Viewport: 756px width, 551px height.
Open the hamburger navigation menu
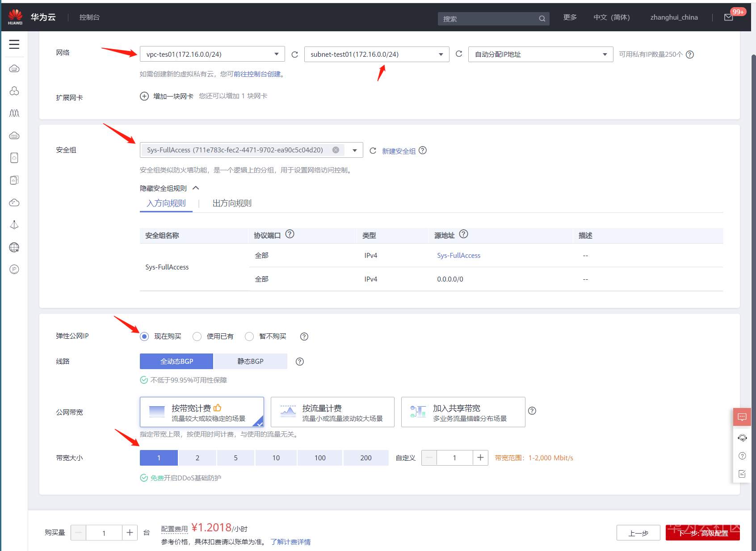pos(14,44)
